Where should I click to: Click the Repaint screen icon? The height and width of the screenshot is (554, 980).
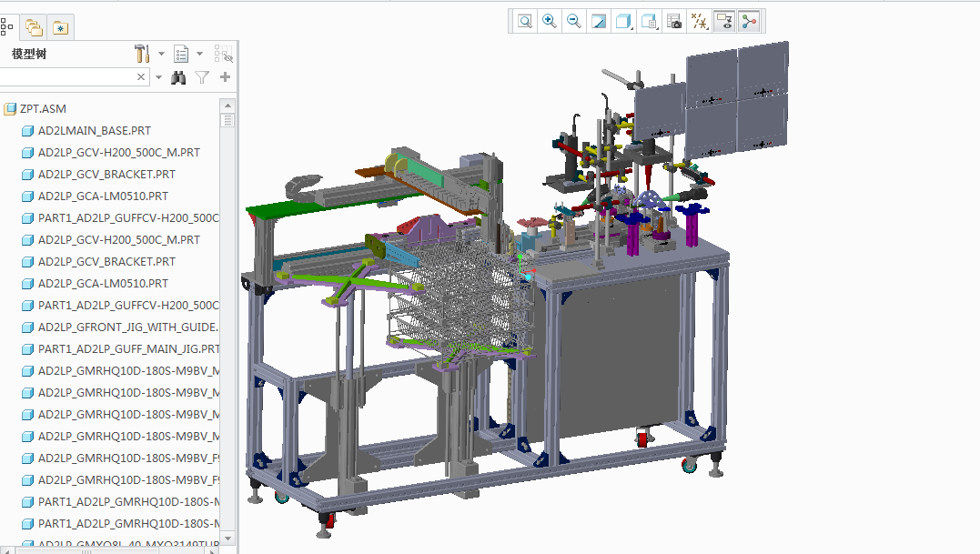[599, 21]
